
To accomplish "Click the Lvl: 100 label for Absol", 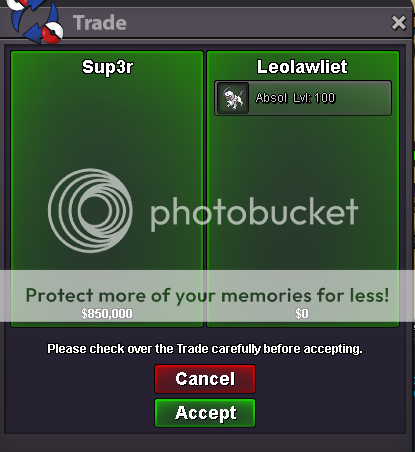I will point(314,98).
